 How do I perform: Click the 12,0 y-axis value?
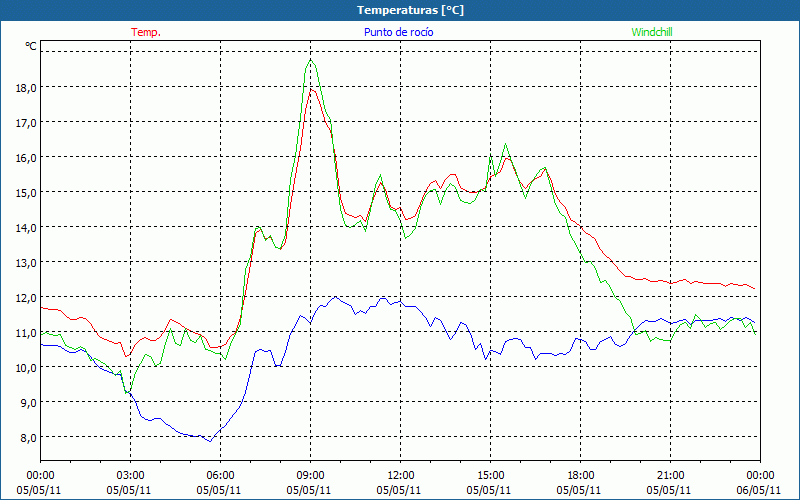[x=27, y=297]
